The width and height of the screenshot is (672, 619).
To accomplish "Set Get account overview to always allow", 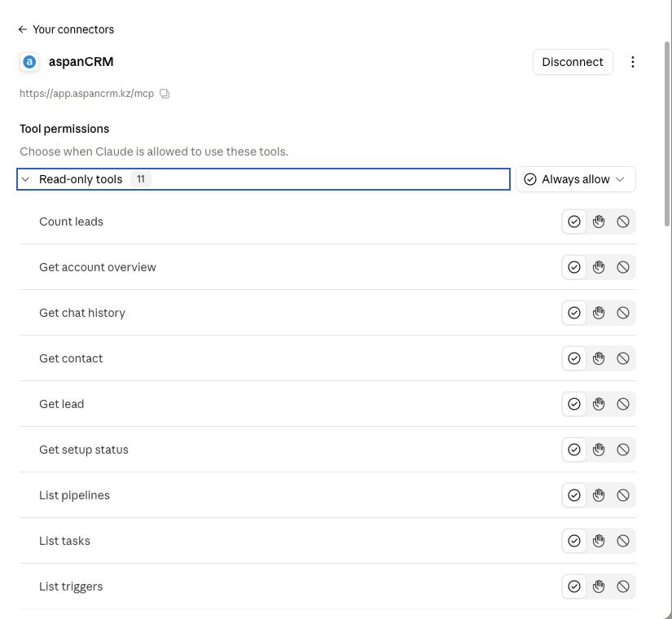I will coord(574,267).
